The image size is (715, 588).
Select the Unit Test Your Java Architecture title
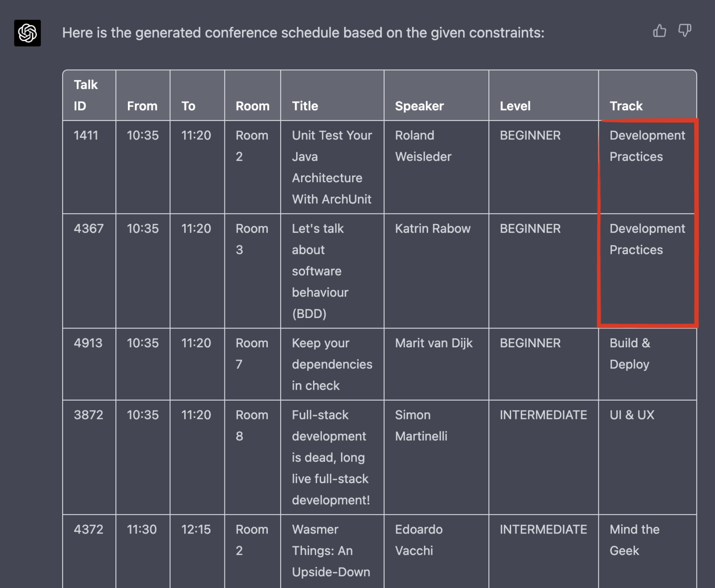[x=331, y=167]
